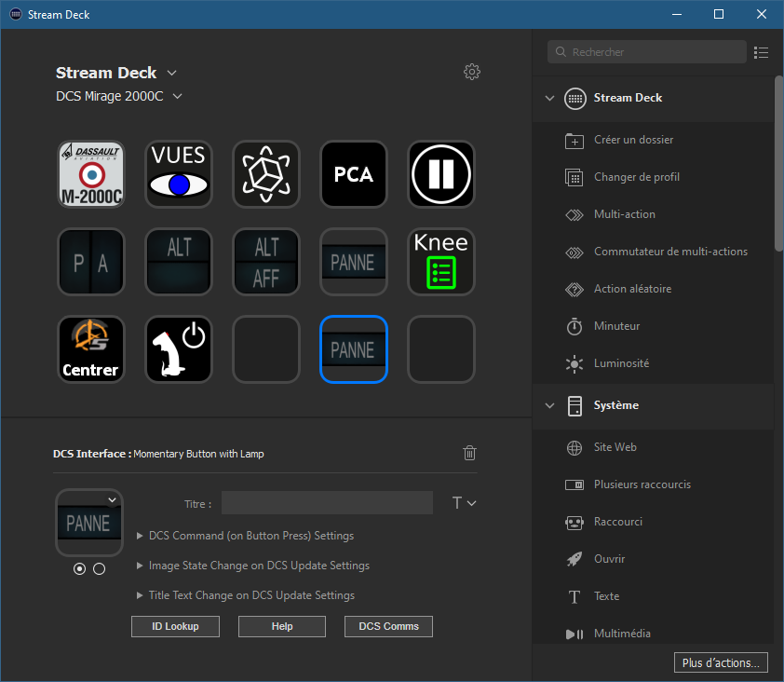Select the empty key slot beside the joystick key
Image resolution: width=784 pixels, height=682 pixels.
pyautogui.click(x=266, y=349)
